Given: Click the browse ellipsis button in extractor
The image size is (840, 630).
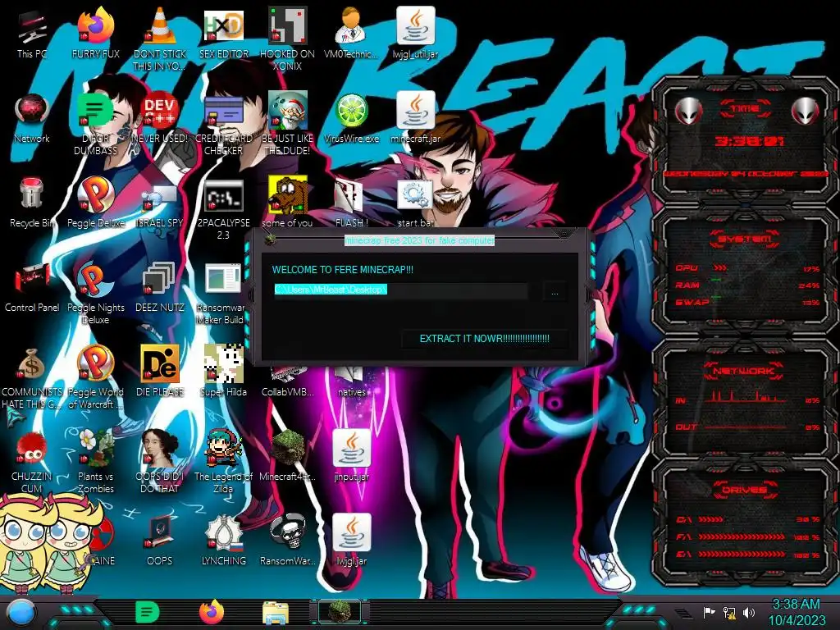Looking at the screenshot, I should 555,293.
